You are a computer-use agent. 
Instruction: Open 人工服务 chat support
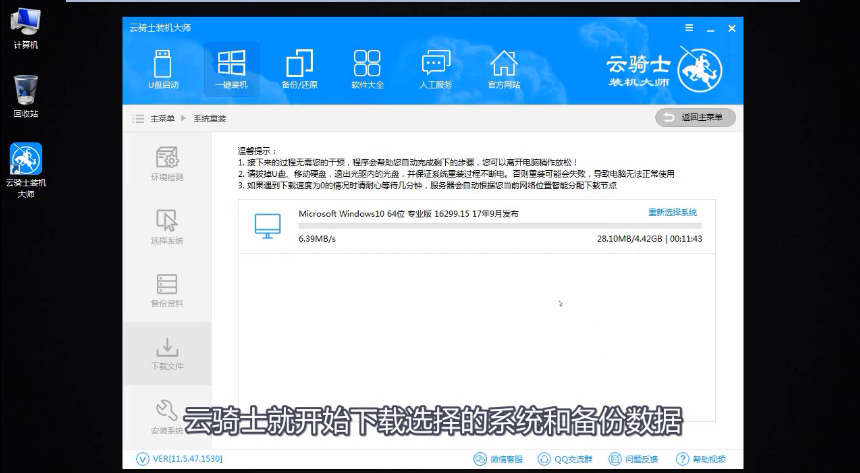click(x=435, y=69)
